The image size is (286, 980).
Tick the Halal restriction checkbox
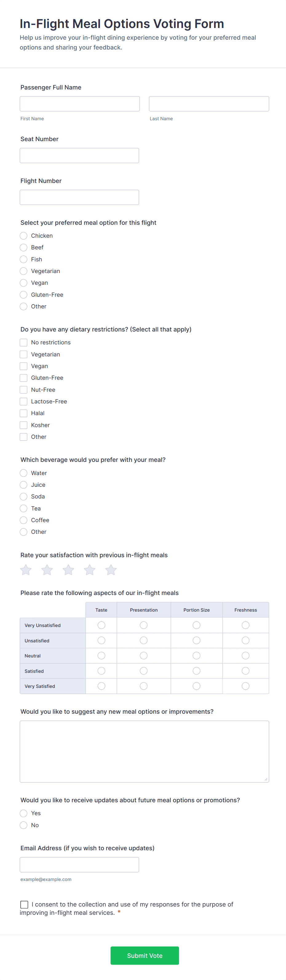coord(24,413)
